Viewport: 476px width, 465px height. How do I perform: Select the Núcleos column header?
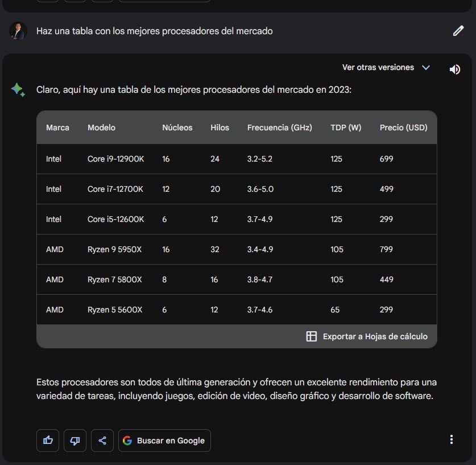[177, 127]
